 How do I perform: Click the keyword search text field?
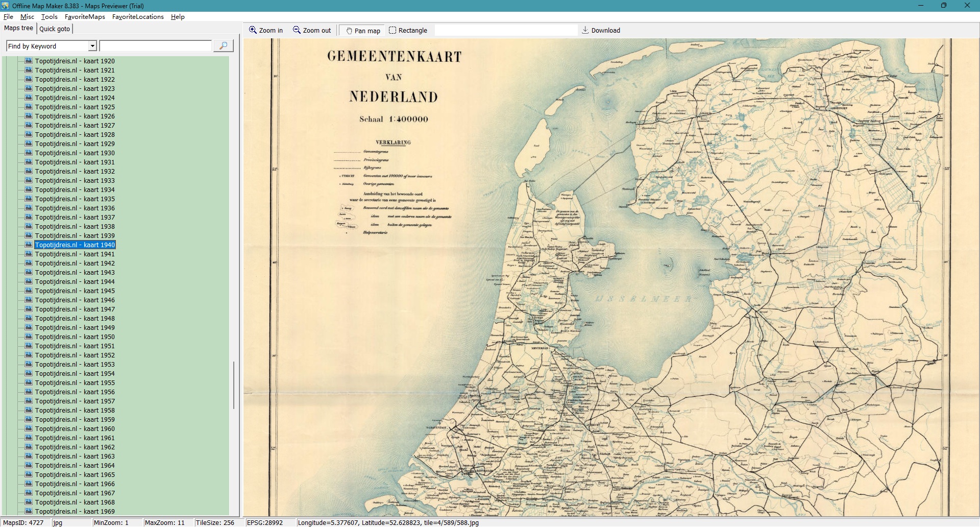(155, 46)
